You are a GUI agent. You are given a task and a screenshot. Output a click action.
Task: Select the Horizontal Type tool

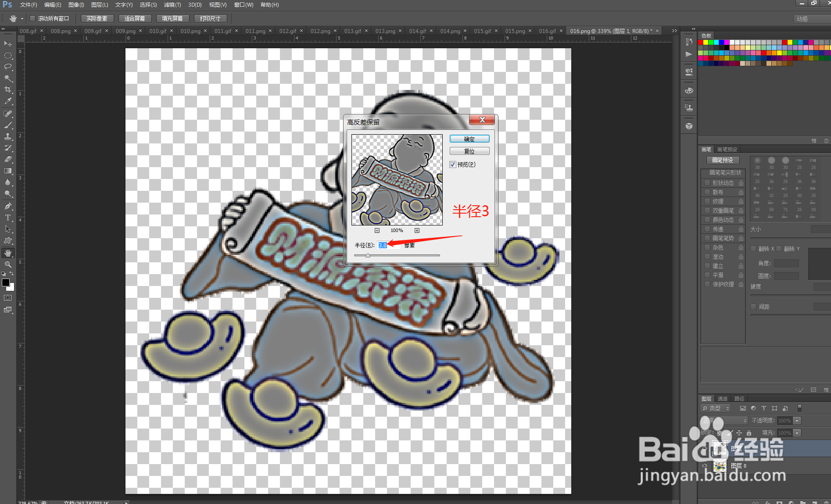8,218
